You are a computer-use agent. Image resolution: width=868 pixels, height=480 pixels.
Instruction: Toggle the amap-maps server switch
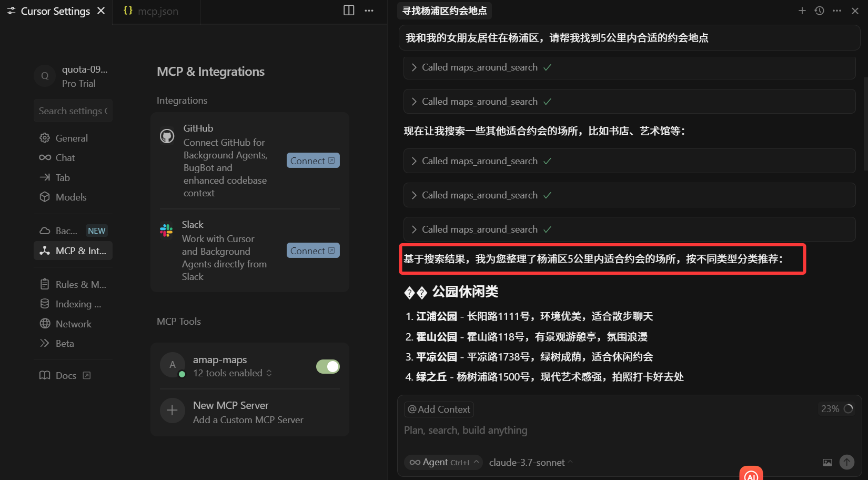coord(328,366)
